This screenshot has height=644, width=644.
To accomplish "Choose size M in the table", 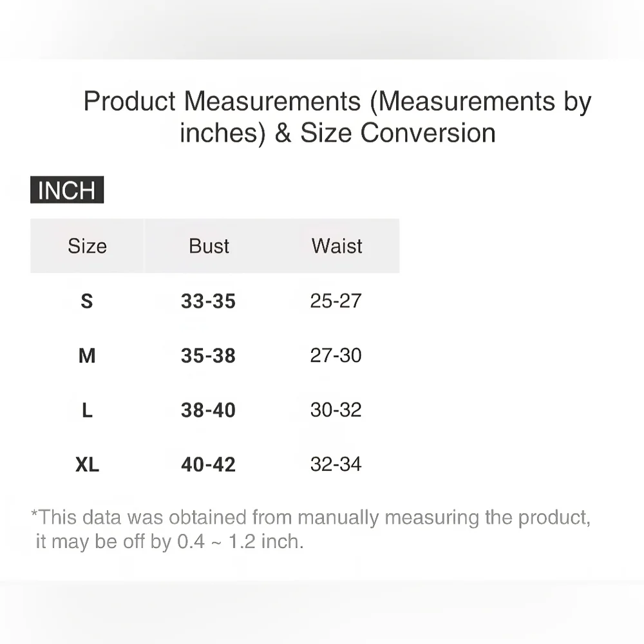I will [x=87, y=356].
